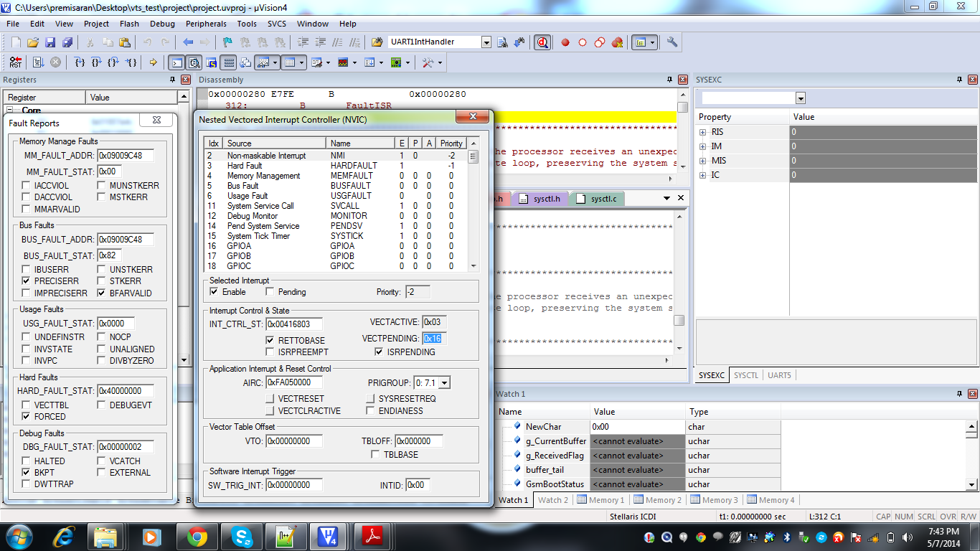Click the Save All icon

click(x=67, y=42)
